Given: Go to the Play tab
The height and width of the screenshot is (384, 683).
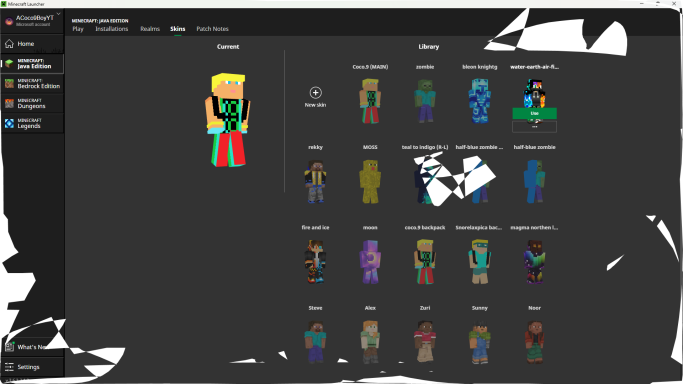Looking at the screenshot, I should click(78, 29).
